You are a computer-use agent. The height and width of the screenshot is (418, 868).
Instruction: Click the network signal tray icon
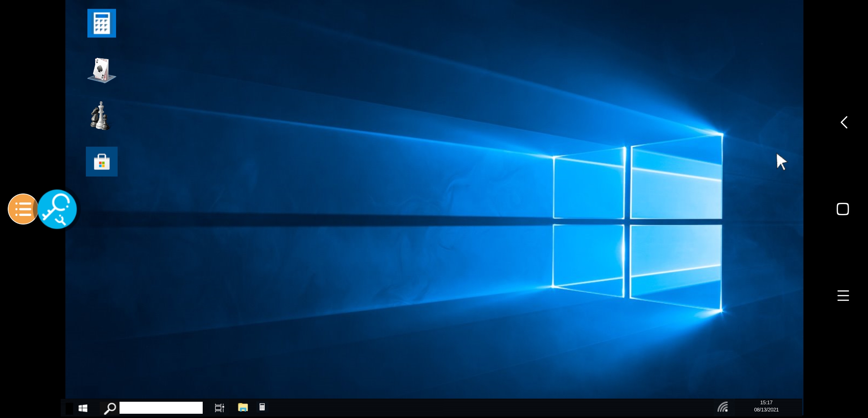click(723, 407)
